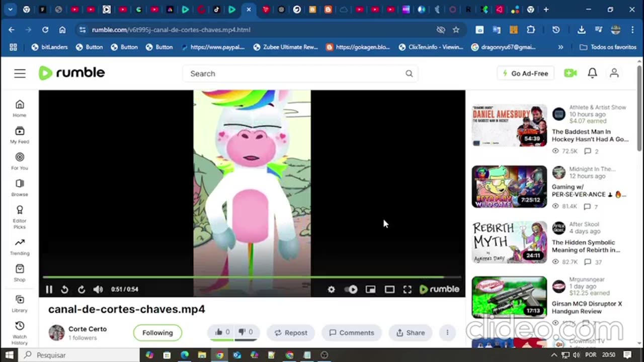Open a new browser tab
Image resolution: width=644 pixels, height=362 pixels.
click(546, 9)
